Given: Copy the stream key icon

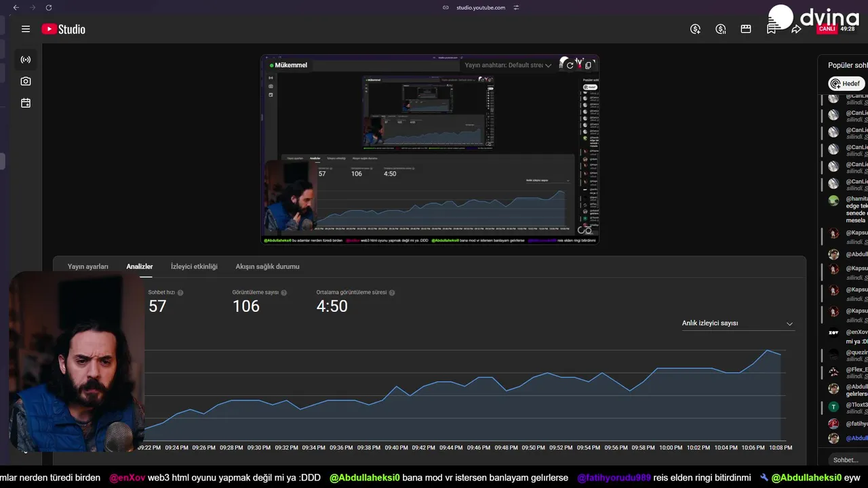Looking at the screenshot, I should click(x=588, y=65).
